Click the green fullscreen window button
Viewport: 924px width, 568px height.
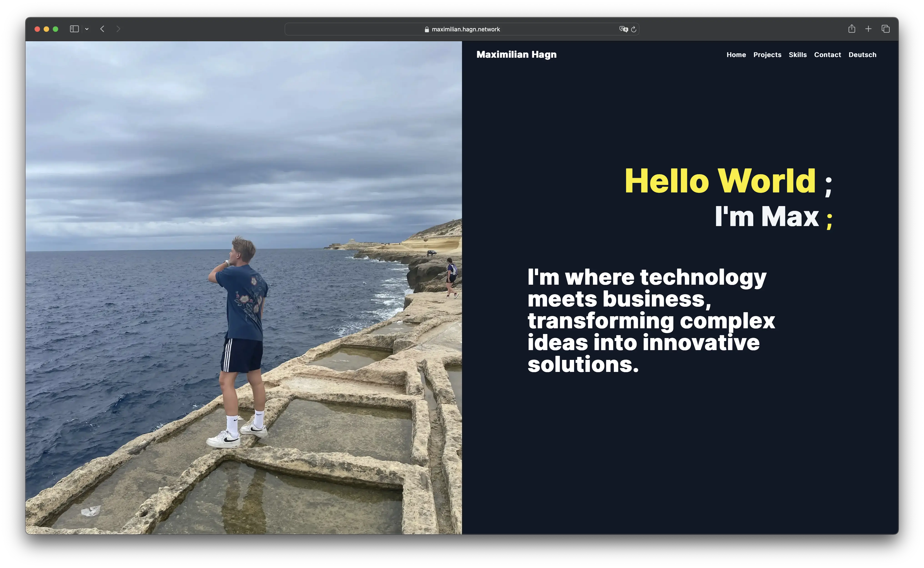56,29
